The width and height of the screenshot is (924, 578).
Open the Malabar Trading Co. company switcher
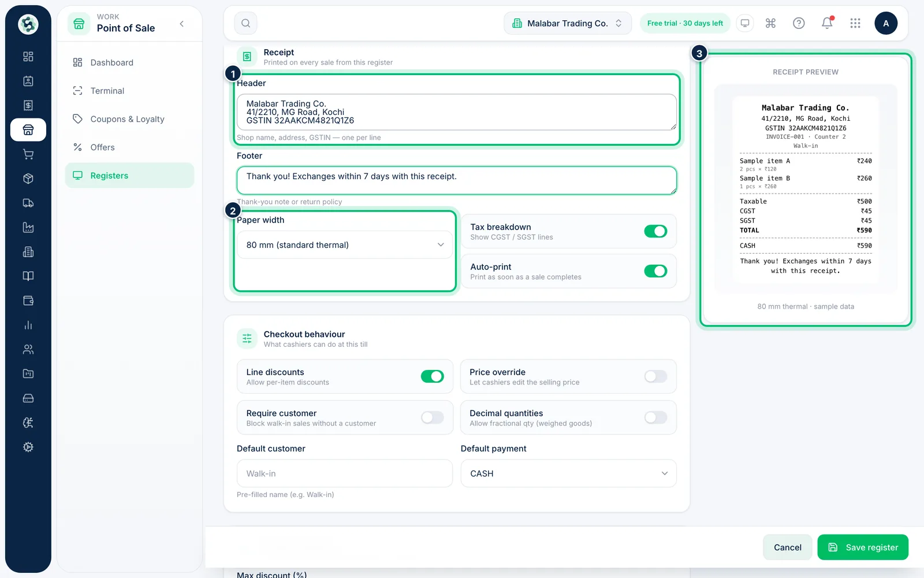click(x=568, y=23)
